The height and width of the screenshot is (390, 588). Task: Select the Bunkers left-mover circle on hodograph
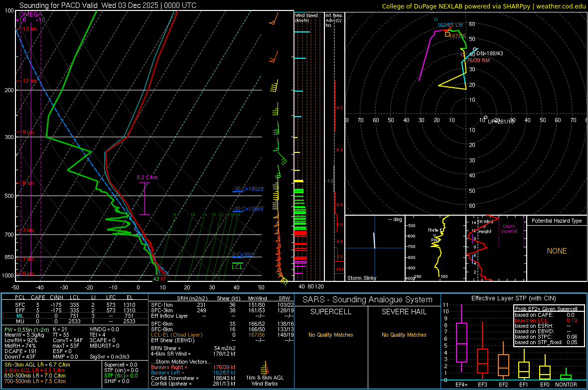pyautogui.click(x=436, y=19)
